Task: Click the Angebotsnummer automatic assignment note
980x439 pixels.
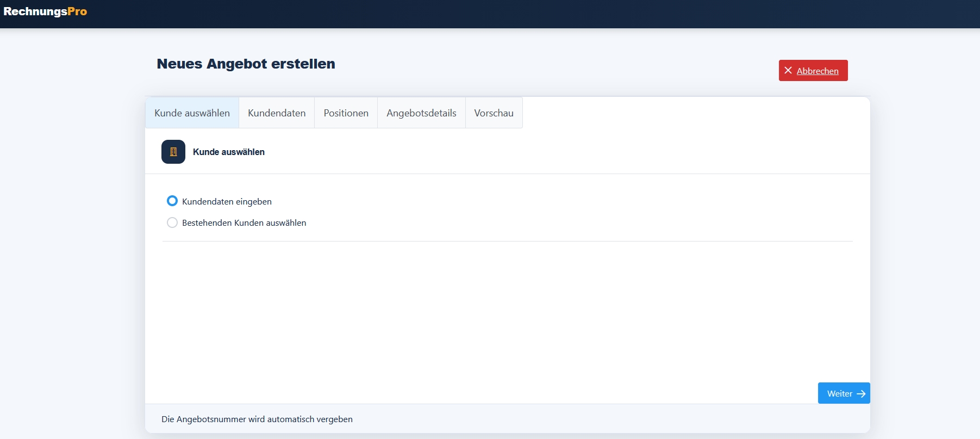Action: click(257, 419)
